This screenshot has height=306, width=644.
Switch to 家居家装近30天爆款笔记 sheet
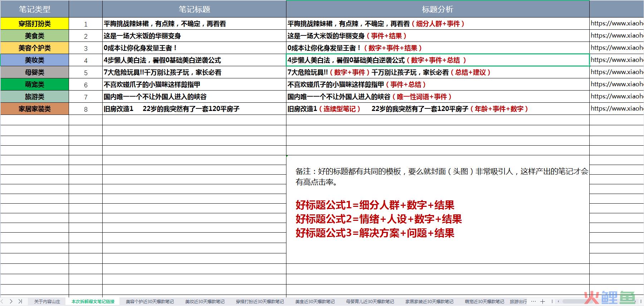[x=429, y=301]
